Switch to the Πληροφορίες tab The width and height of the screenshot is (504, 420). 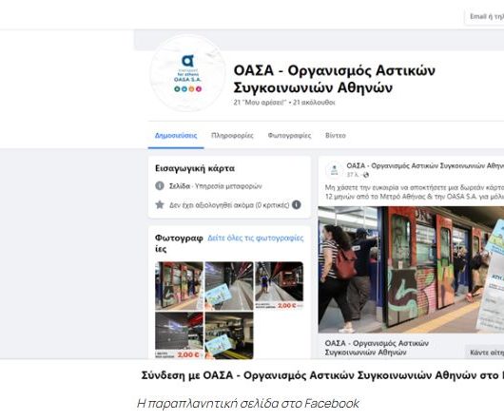pyautogui.click(x=232, y=136)
